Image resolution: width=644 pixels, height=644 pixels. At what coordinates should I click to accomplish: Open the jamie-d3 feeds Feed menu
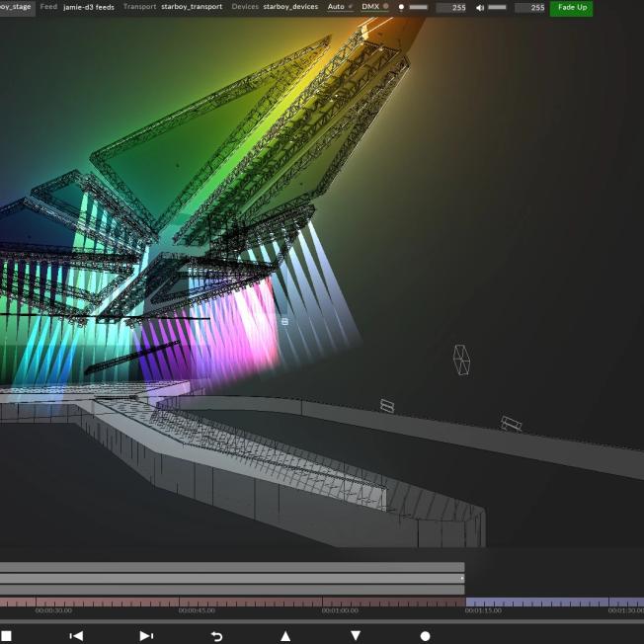(89, 7)
